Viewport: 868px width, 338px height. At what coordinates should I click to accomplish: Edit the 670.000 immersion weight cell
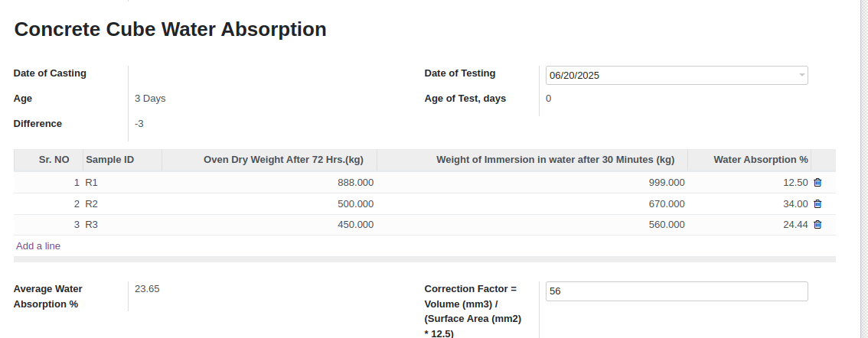point(532,203)
